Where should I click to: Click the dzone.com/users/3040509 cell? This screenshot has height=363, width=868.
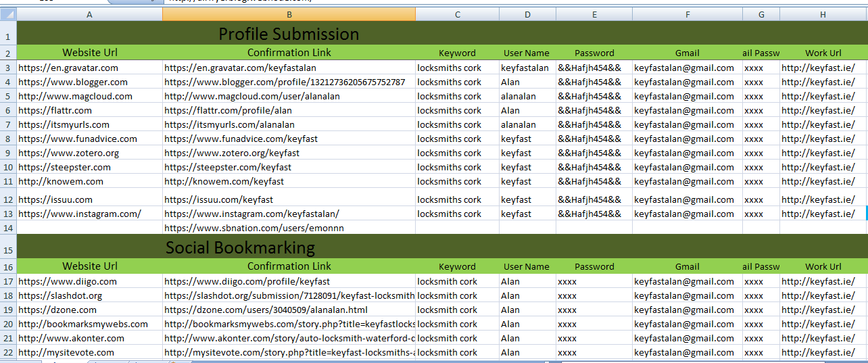point(289,310)
